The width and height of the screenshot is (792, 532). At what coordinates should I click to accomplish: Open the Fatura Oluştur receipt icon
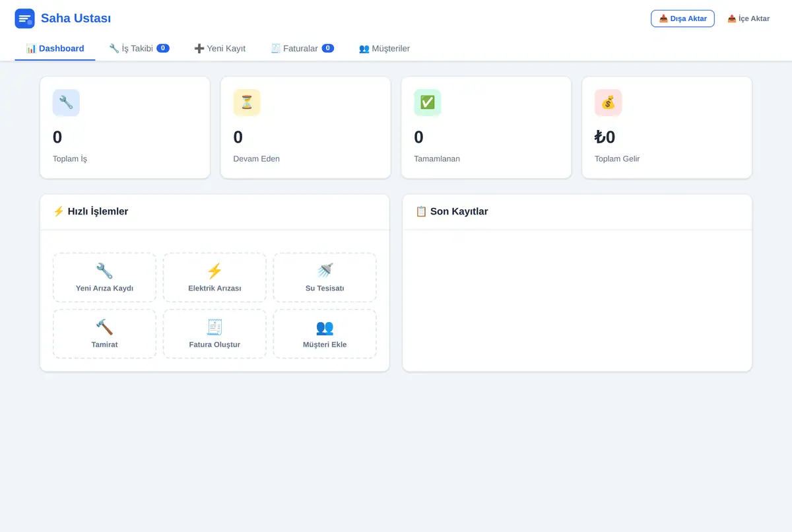214,327
